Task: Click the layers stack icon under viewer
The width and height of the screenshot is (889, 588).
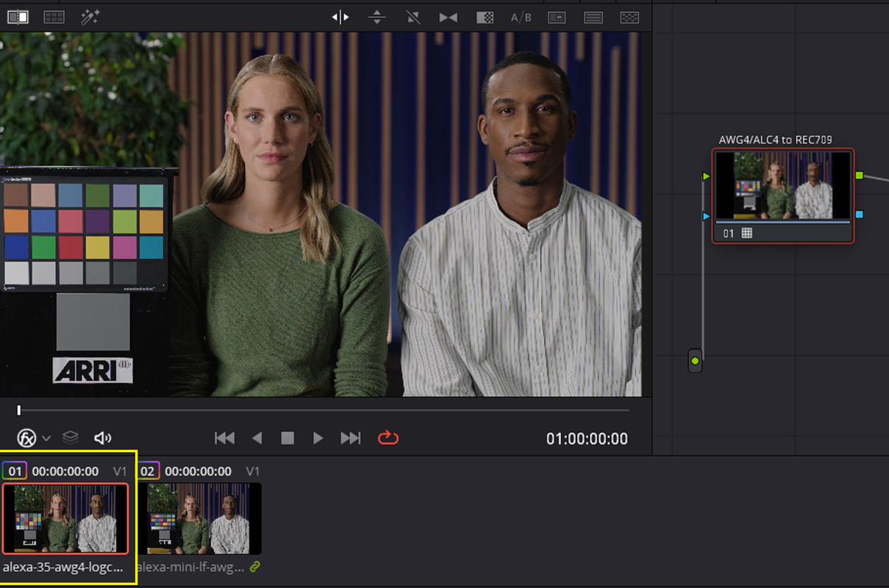Action: (70, 437)
